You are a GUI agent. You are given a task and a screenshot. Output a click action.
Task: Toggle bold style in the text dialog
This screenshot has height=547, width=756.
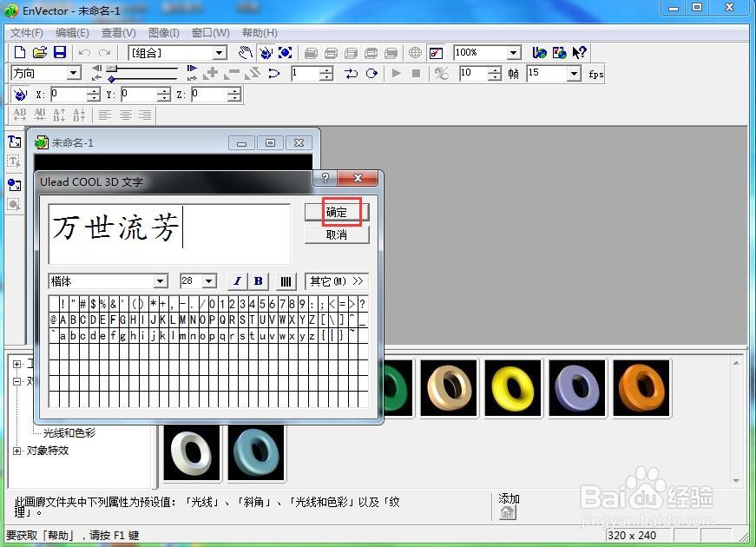click(x=259, y=281)
